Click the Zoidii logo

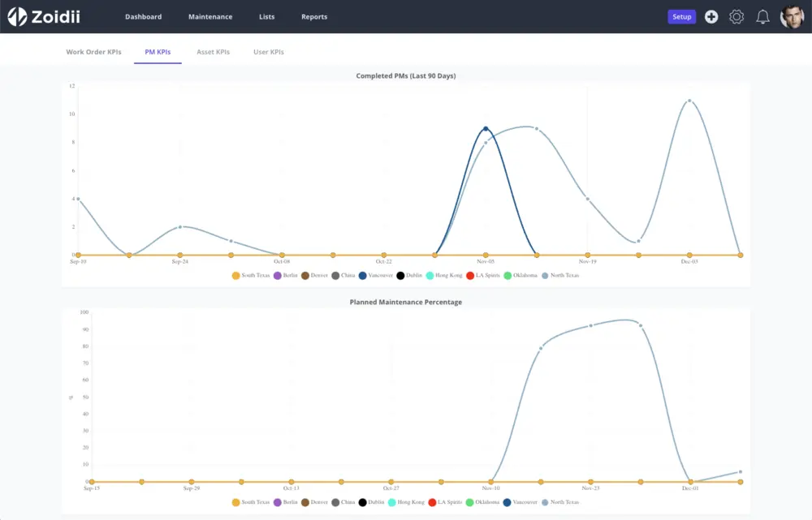pos(44,16)
